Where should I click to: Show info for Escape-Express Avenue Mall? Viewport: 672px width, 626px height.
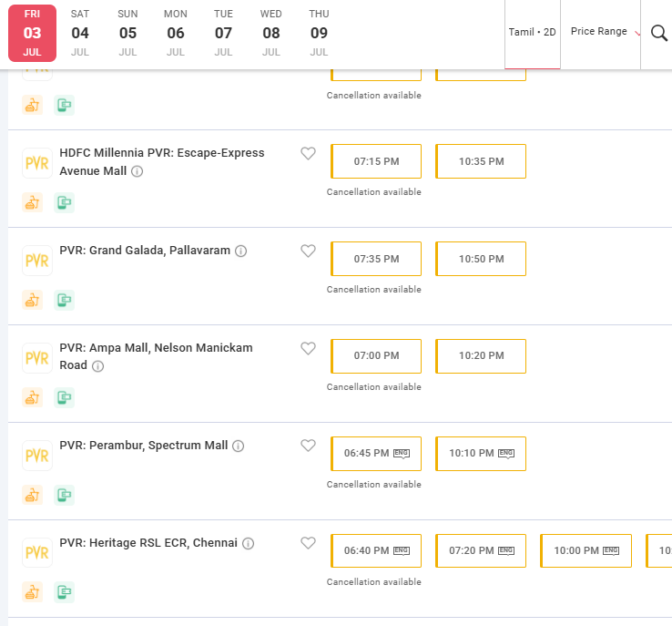coord(137,171)
